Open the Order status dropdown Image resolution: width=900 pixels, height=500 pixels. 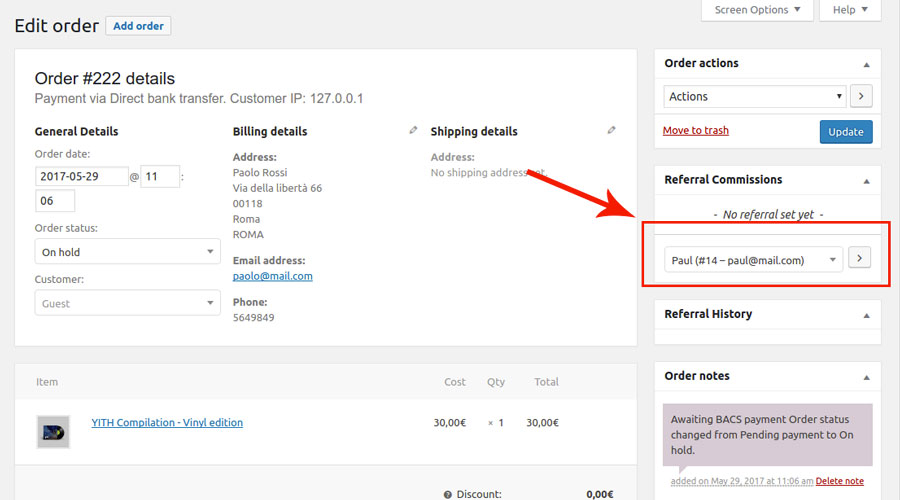pos(128,252)
